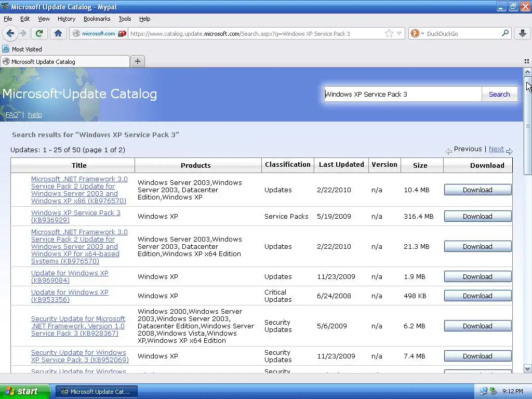Click the network connection tray icon
Screen dimensions: 532x399
(x=484, y=391)
